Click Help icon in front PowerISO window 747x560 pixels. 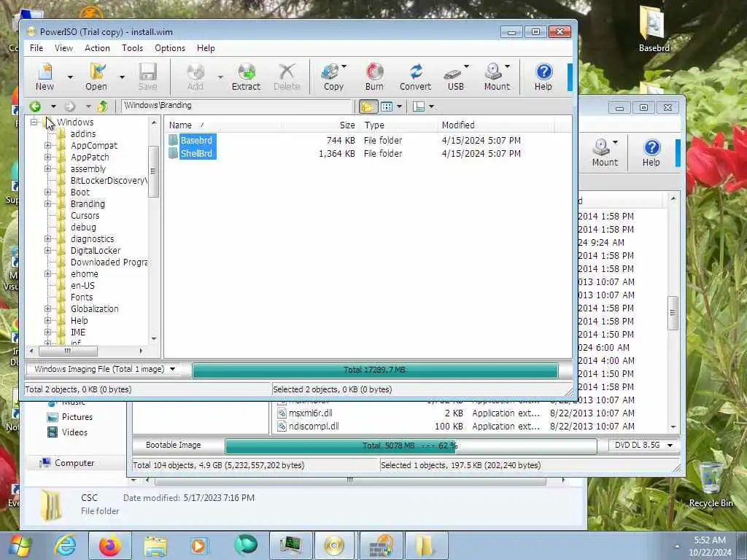point(543,76)
